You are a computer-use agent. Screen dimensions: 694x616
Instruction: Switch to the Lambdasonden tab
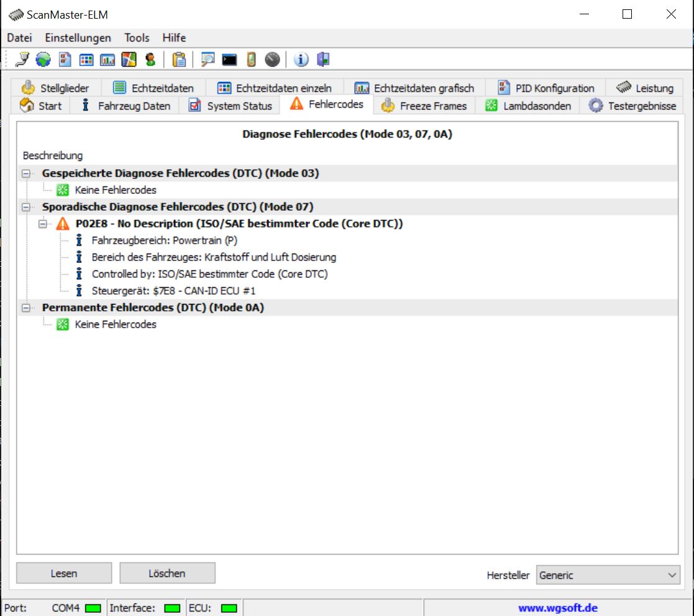(528, 106)
